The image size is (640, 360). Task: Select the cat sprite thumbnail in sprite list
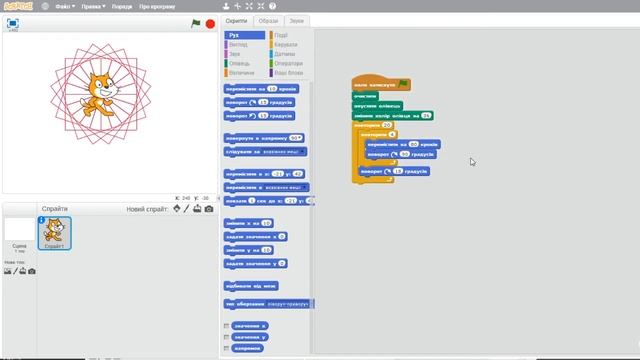coord(54,233)
